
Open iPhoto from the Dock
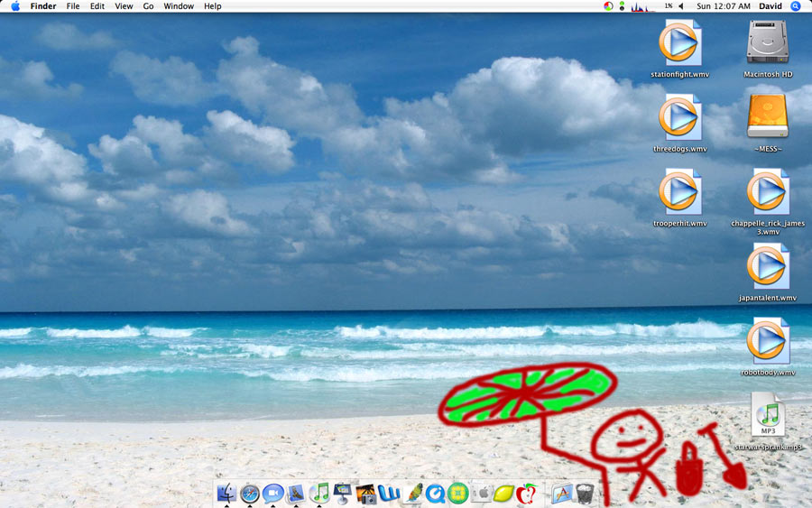click(365, 494)
